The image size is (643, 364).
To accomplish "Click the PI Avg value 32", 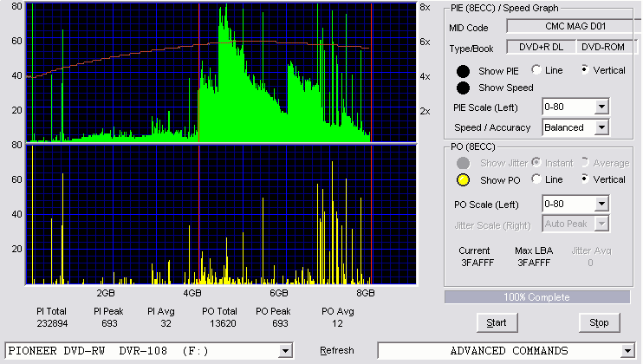I will pyautogui.click(x=166, y=324).
